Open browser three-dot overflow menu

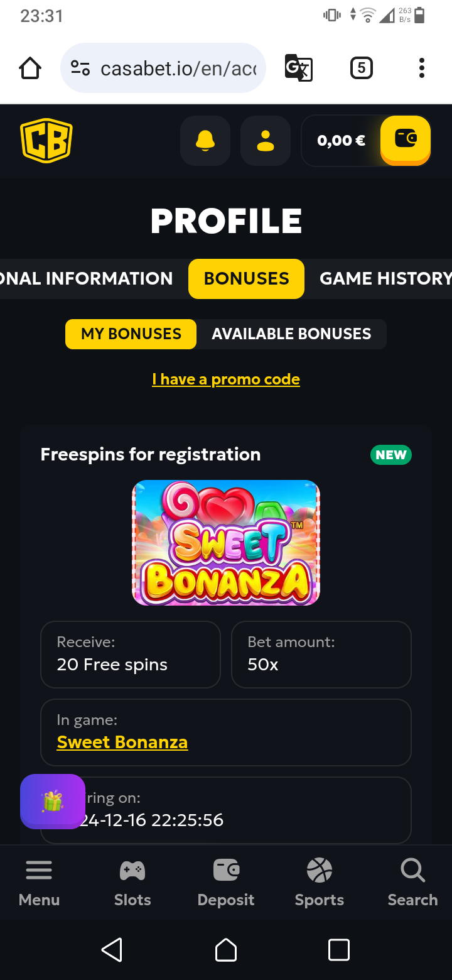(x=421, y=68)
